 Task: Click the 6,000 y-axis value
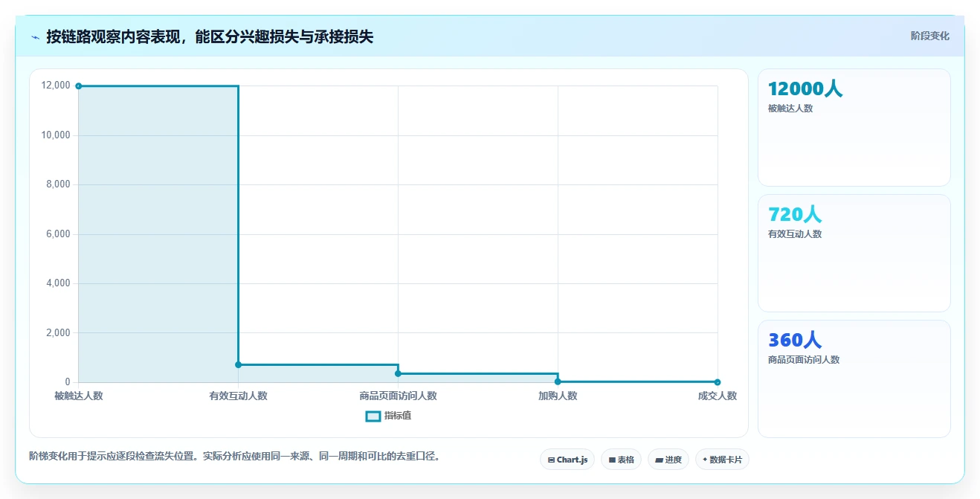click(59, 234)
